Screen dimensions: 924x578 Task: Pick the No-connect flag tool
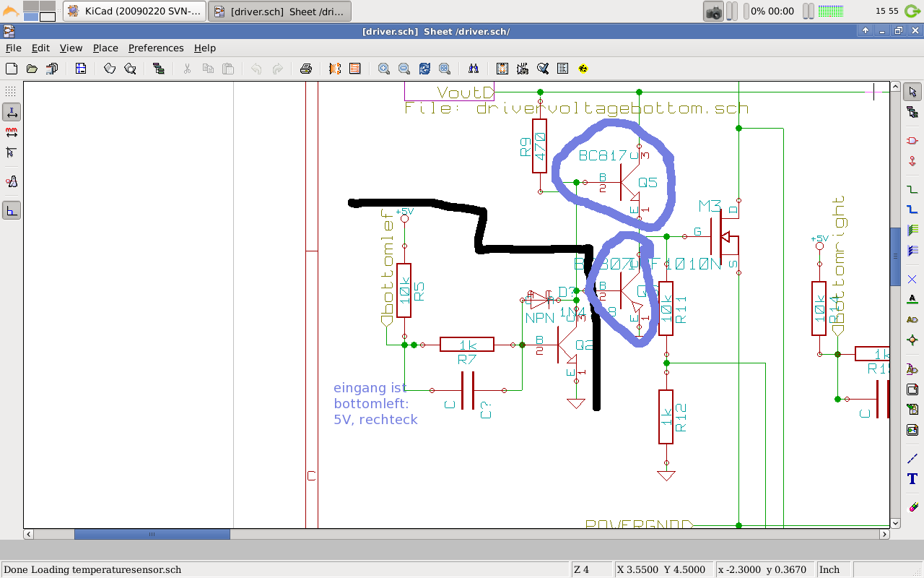pyautogui.click(x=912, y=279)
